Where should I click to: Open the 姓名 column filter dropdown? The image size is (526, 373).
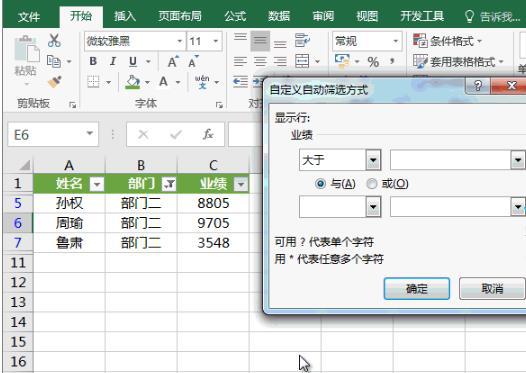(x=97, y=184)
